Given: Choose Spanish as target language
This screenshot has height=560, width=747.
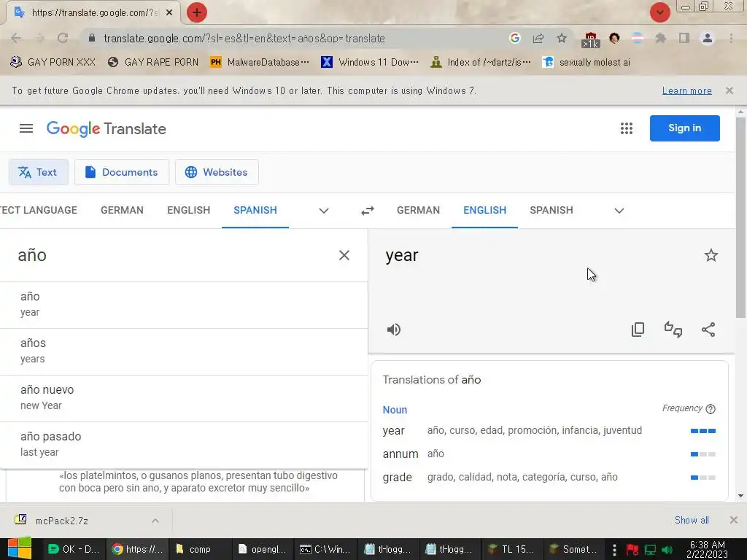Looking at the screenshot, I should pos(551,210).
